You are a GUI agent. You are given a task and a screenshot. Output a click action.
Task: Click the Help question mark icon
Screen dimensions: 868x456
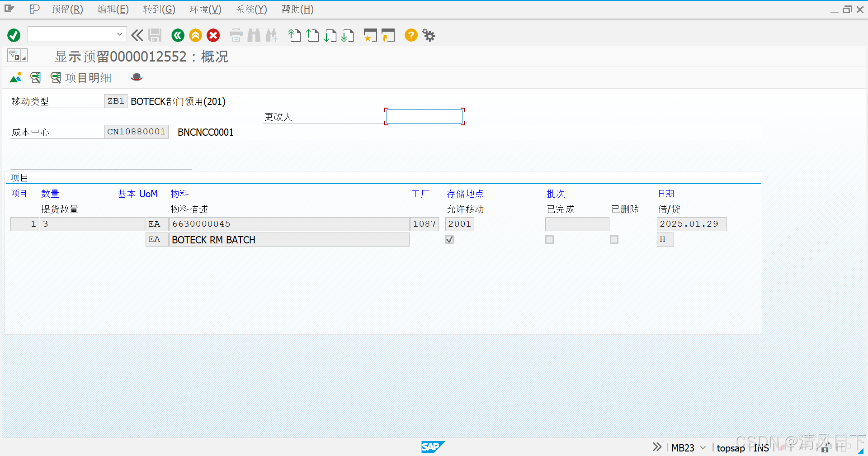pyautogui.click(x=410, y=35)
